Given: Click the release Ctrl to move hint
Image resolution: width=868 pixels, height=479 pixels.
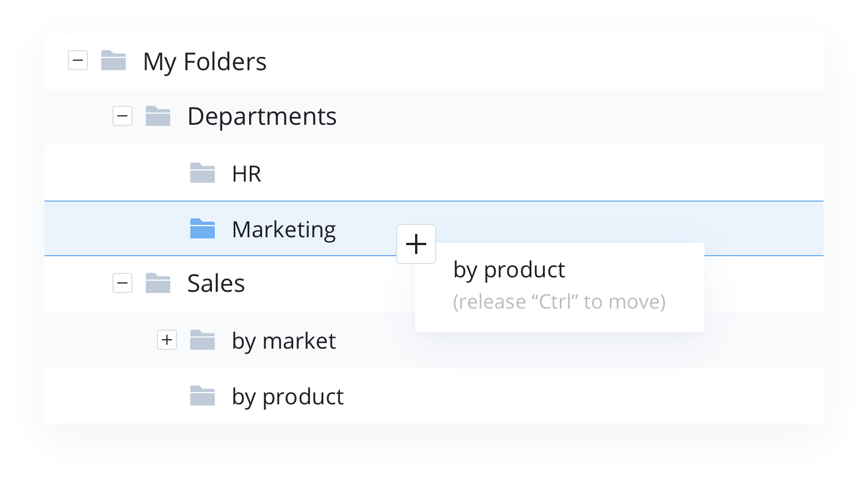Looking at the screenshot, I should 559,301.
